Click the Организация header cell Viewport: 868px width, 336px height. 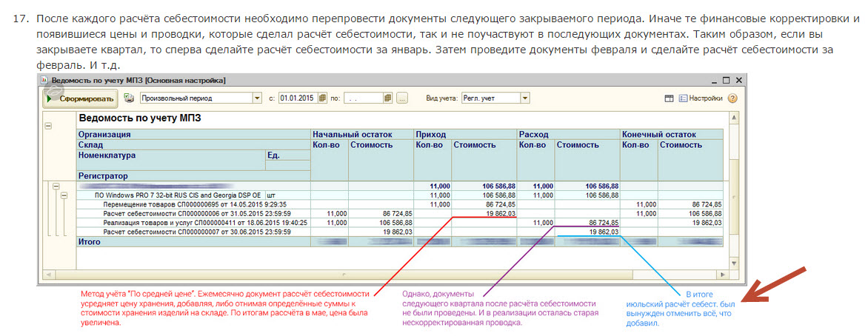[x=193, y=134]
